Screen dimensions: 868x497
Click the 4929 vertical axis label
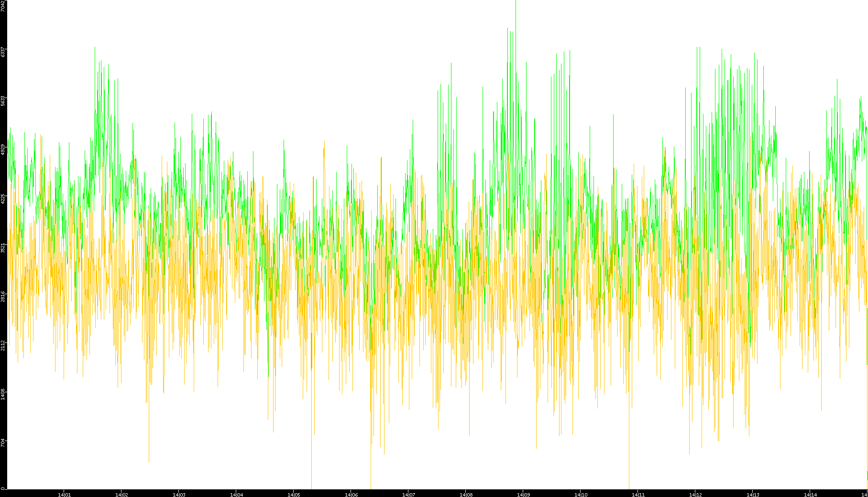3,150
